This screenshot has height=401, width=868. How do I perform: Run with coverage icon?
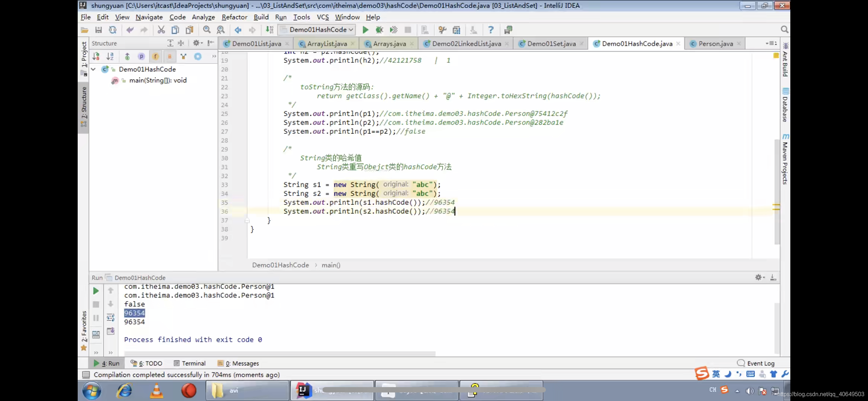393,30
